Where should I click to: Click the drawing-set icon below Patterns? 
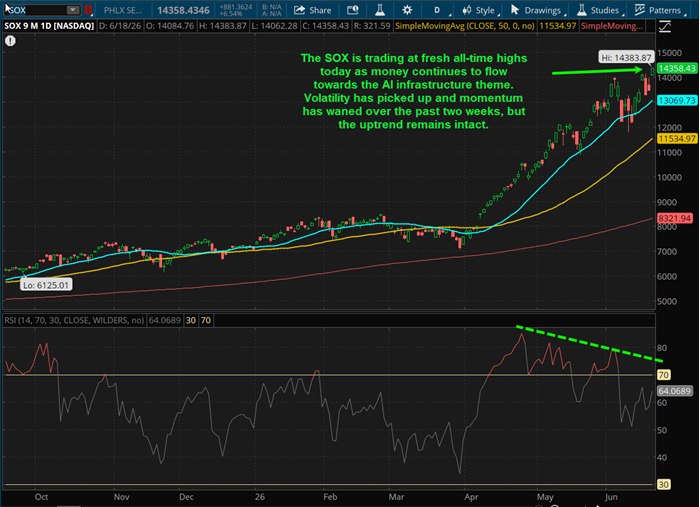click(665, 27)
